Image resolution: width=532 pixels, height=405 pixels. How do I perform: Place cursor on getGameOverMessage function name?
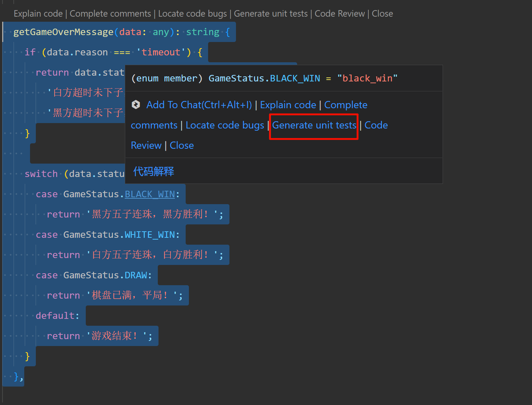point(63,32)
